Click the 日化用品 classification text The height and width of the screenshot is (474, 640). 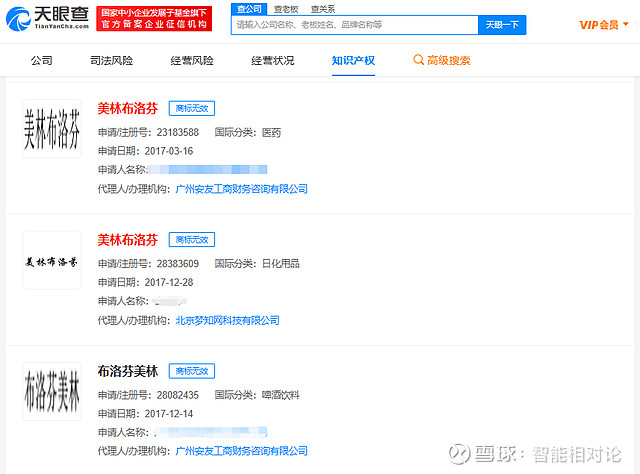[x=280, y=264]
